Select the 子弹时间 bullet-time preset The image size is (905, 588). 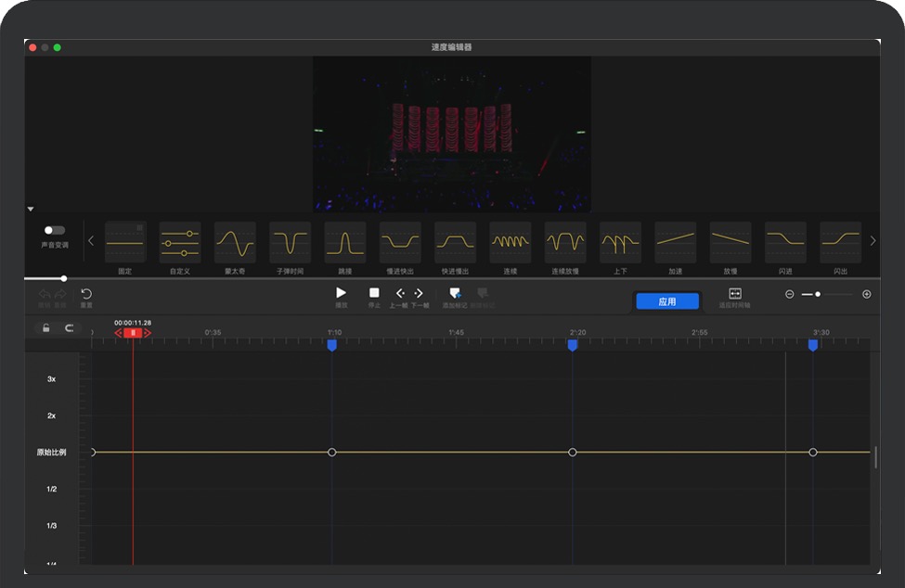[290, 243]
